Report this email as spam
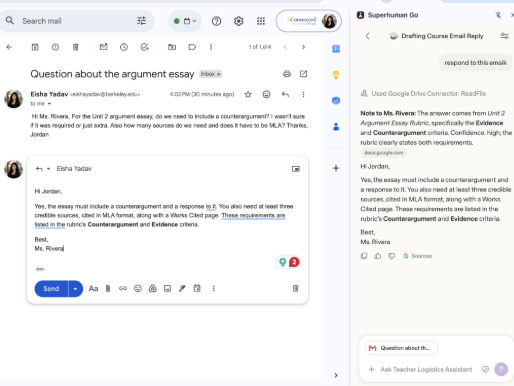The width and height of the screenshot is (514, 386). pyautogui.click(x=55, y=47)
